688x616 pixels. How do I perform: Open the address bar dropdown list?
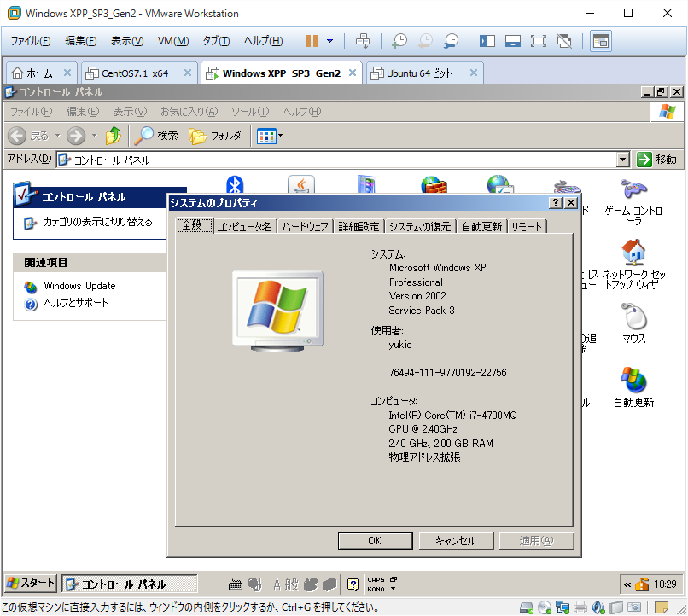coord(622,160)
